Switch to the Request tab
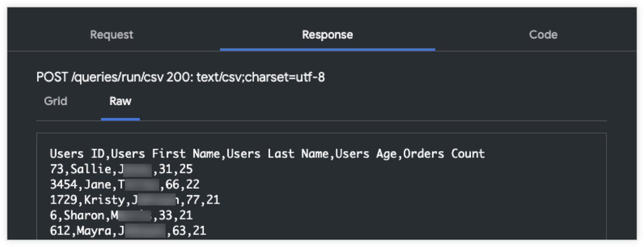Screen dimensions: 644x247 point(111,35)
